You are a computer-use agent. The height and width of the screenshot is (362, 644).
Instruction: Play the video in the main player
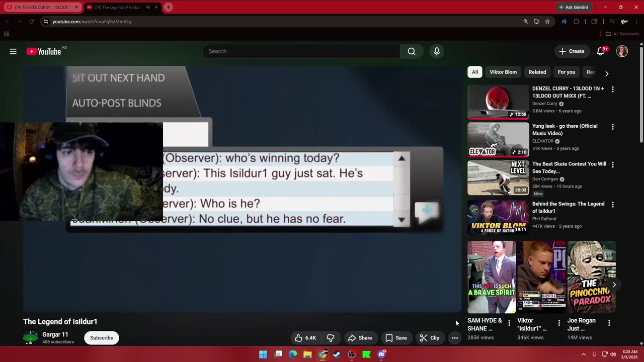[242, 189]
